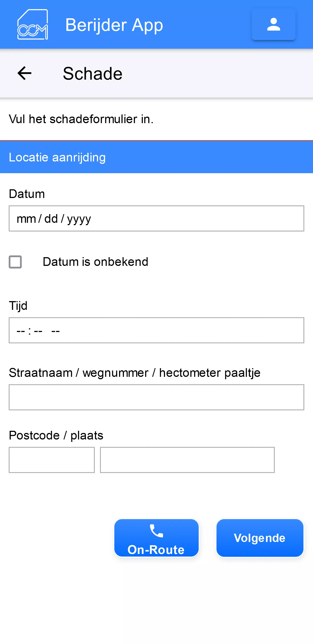This screenshot has height=644, width=313.
Task: Open the date picker field
Action: click(156, 218)
